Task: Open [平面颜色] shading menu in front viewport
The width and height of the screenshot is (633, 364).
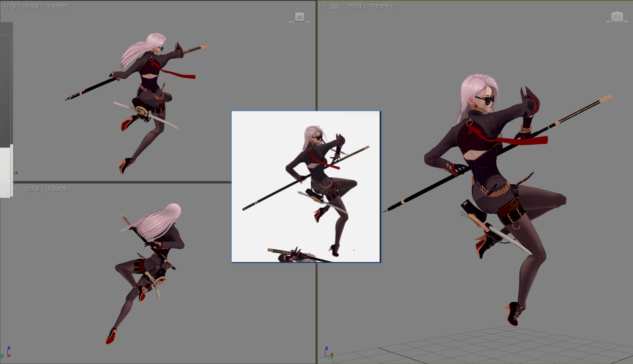Action: click(x=57, y=7)
